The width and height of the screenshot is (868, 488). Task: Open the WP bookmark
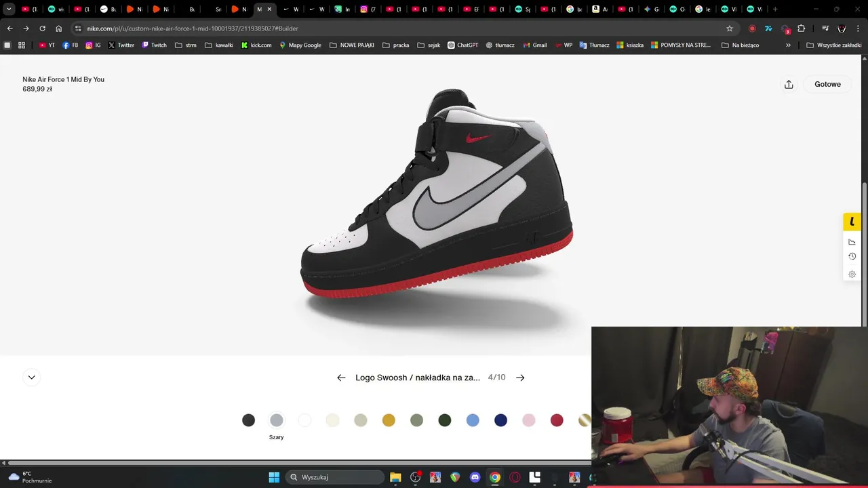564,45
